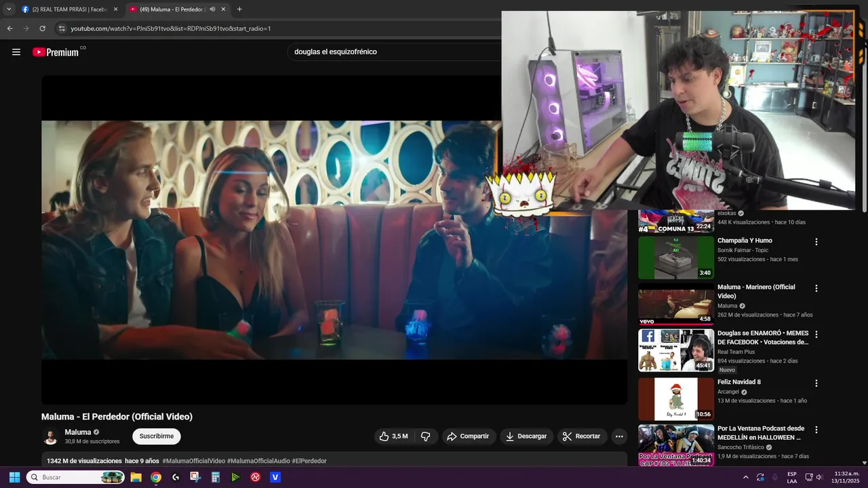Screen dimensions: 868x488
Task: Open options menu for Champaña Y Humo
Action: point(816,242)
